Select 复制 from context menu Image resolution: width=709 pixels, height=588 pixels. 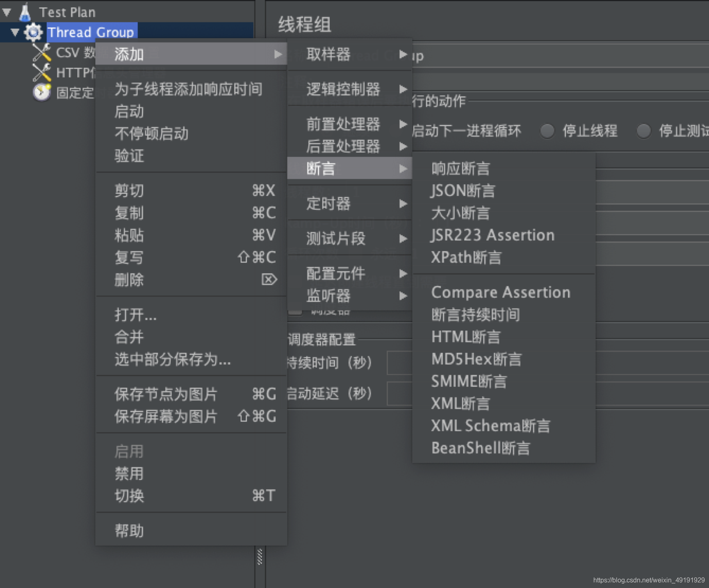coord(191,213)
